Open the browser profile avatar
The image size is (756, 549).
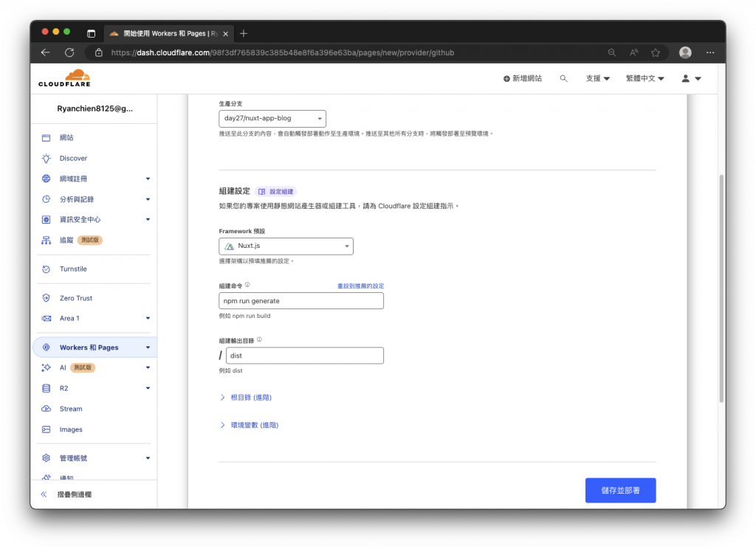pos(685,52)
